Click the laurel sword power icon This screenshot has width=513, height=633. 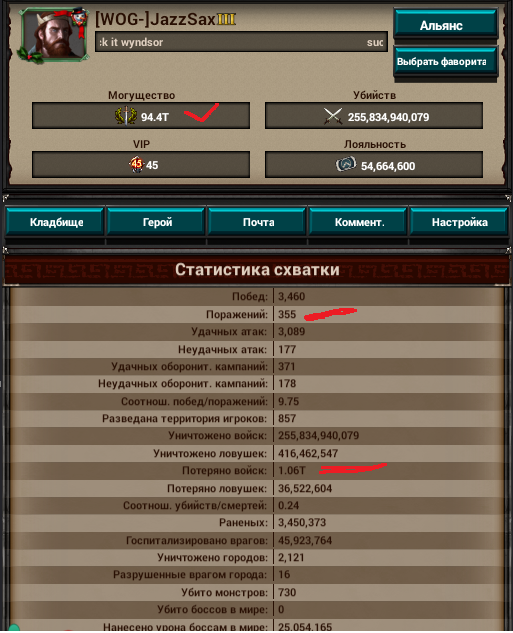tap(126, 116)
